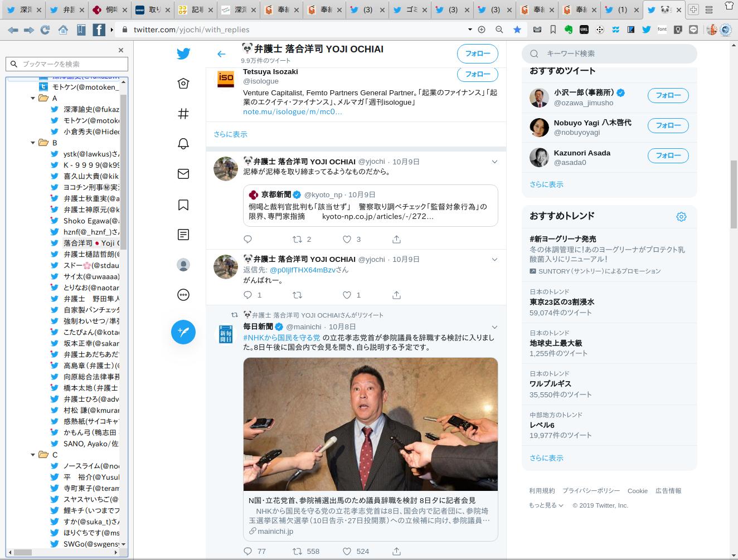This screenshot has width=738, height=560.
Task: Open #NHKから国民を守る党 hashtag link
Action: [281, 338]
